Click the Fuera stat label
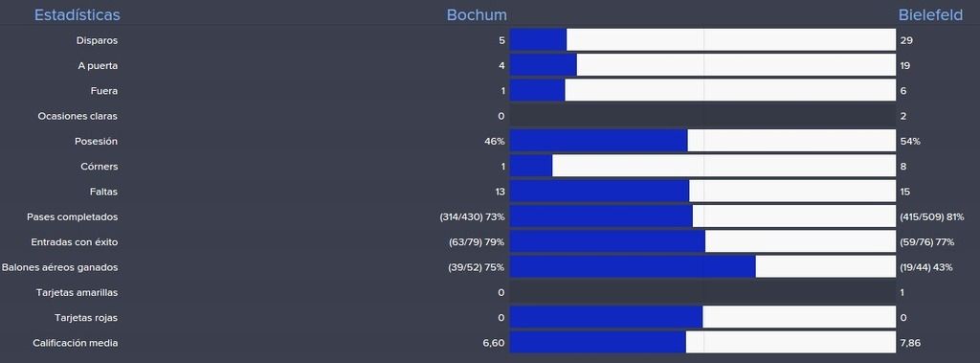The height and width of the screenshot is (363, 980). (104, 91)
